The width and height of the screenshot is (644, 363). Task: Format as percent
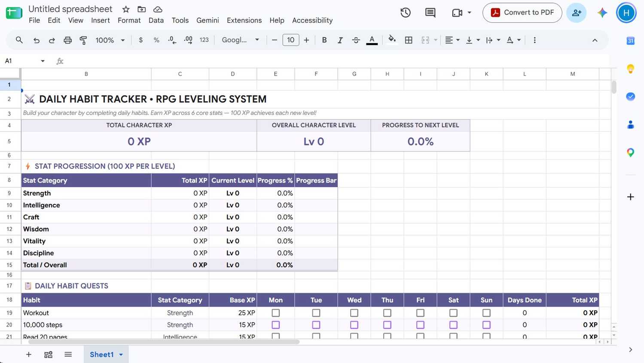point(156,40)
